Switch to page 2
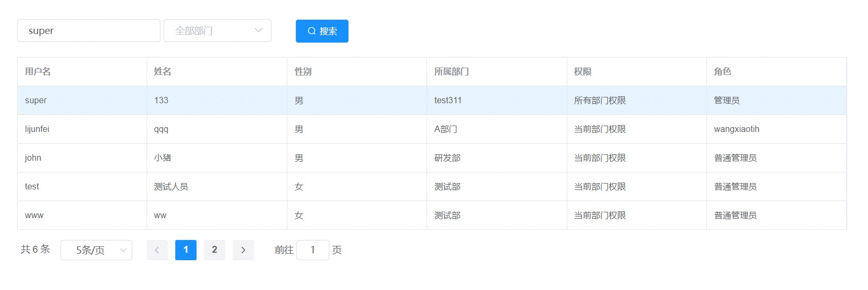This screenshot has width=868, height=290. [215, 250]
